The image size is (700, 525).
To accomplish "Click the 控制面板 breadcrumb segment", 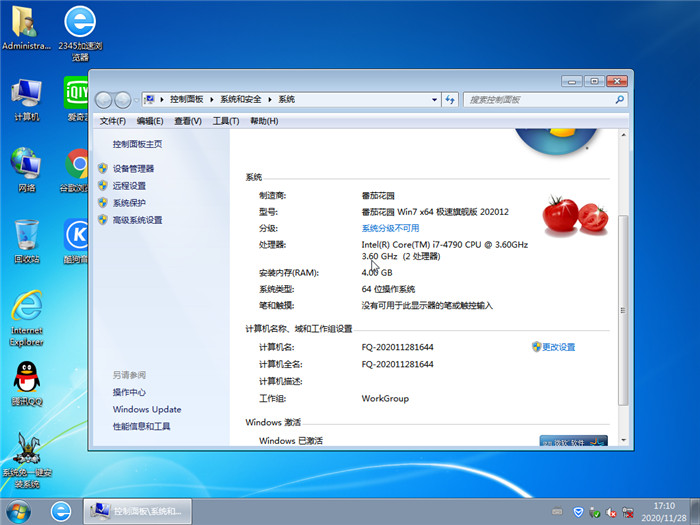I will coord(187,99).
